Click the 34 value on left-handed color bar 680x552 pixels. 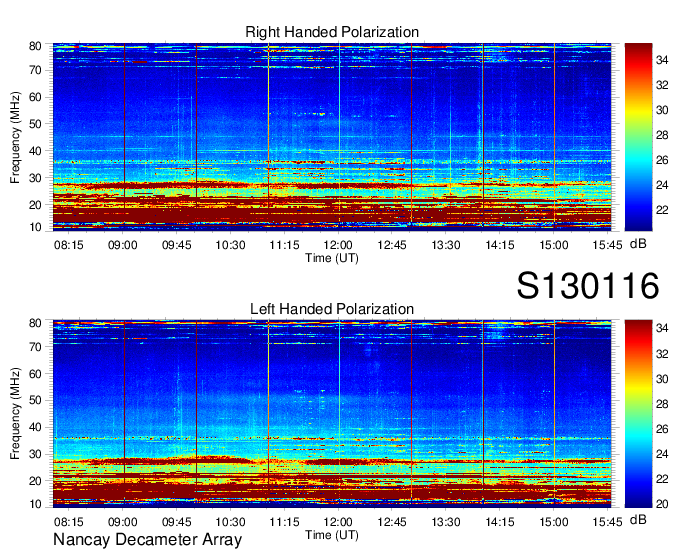point(662,328)
